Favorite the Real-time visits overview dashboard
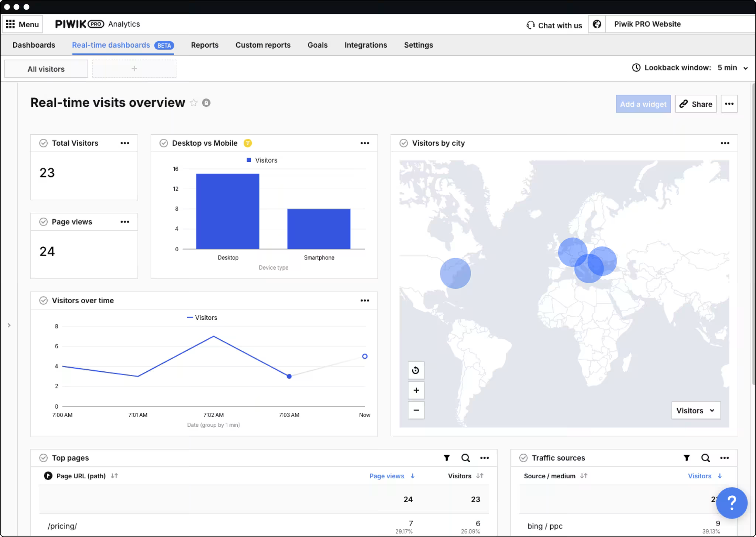The height and width of the screenshot is (537, 756). (194, 103)
